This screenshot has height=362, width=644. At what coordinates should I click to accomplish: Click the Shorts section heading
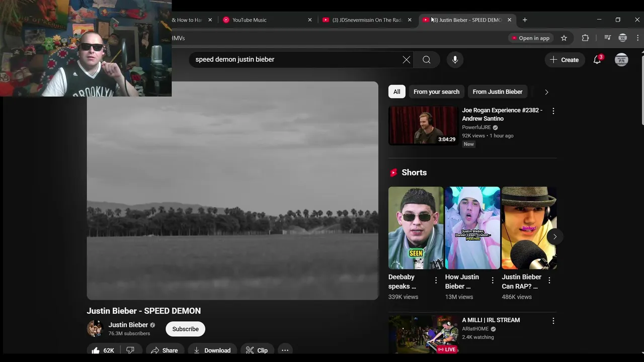pos(414,172)
